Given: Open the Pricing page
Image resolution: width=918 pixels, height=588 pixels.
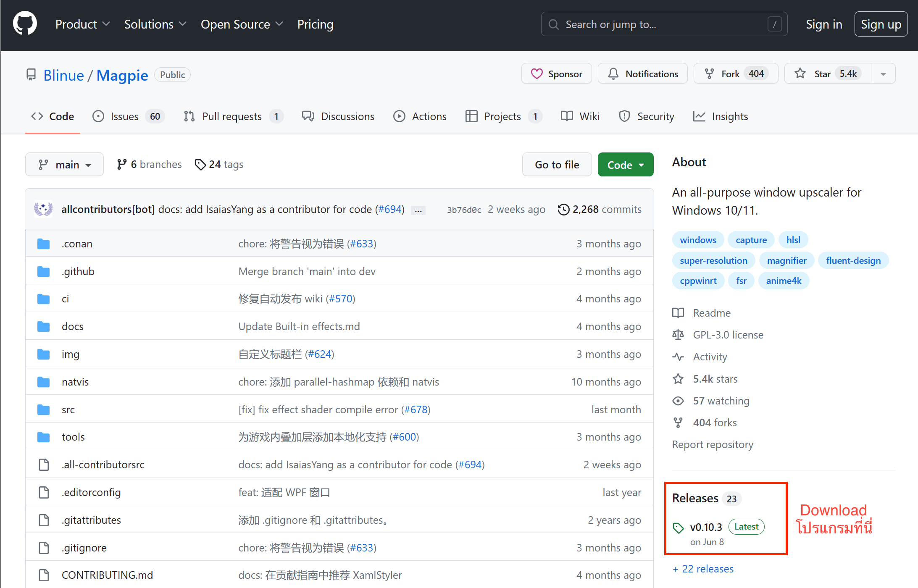Looking at the screenshot, I should tap(315, 24).
